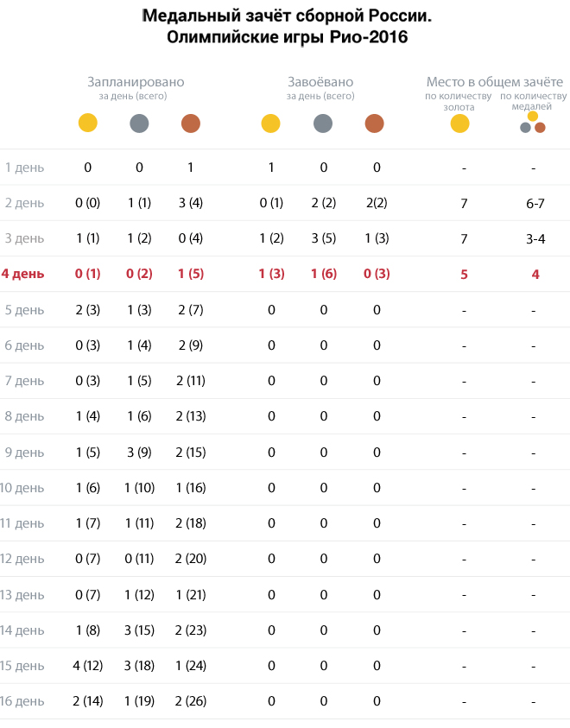Click the planned bronze cell 3 (4)

tap(191, 203)
